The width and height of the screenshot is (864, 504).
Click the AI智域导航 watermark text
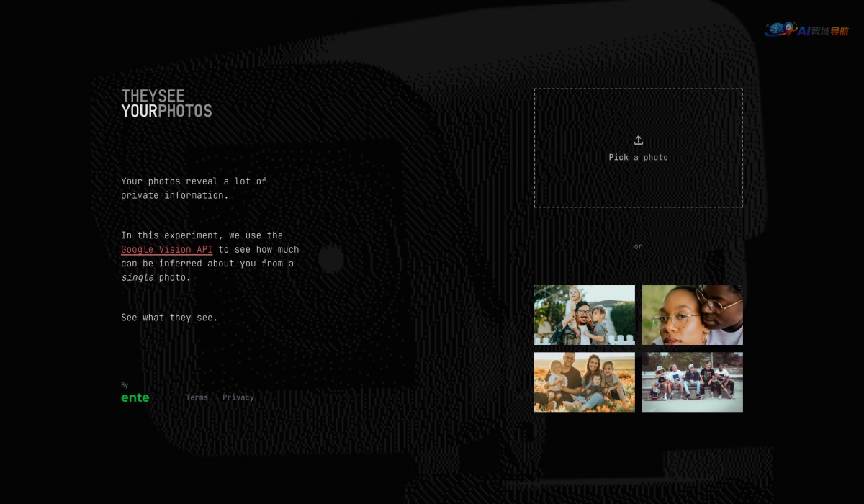(823, 31)
